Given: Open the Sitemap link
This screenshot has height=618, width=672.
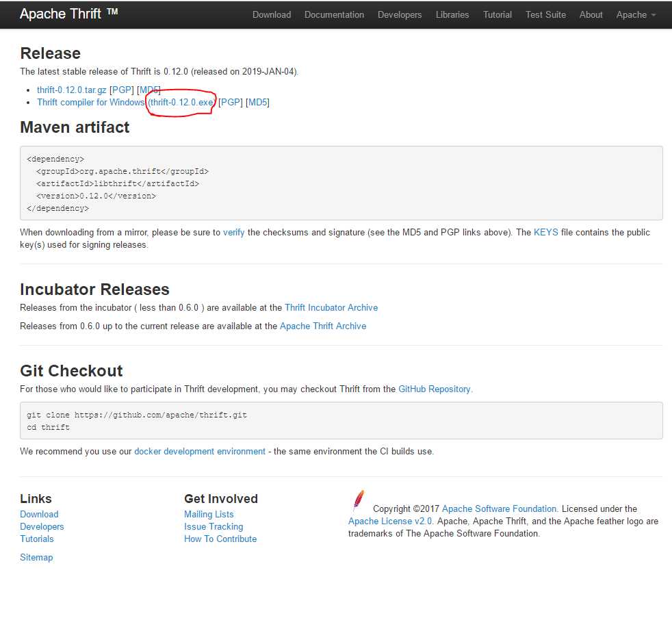Looking at the screenshot, I should coord(36,558).
